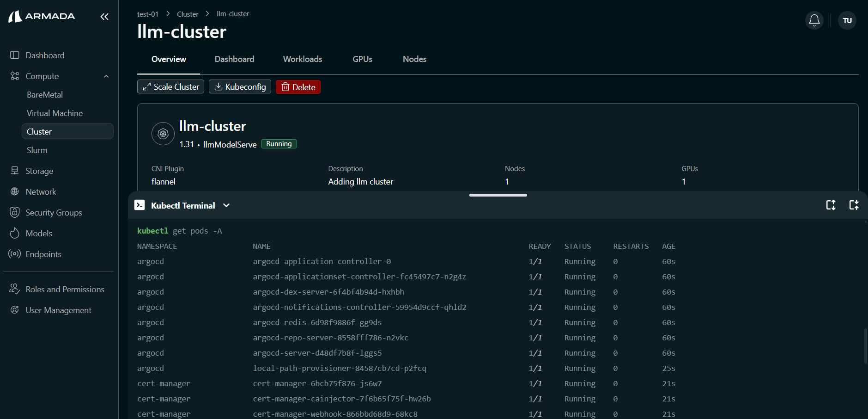The image size is (868, 419).
Task: Click the Security Groups shield icon
Action: [x=15, y=212]
